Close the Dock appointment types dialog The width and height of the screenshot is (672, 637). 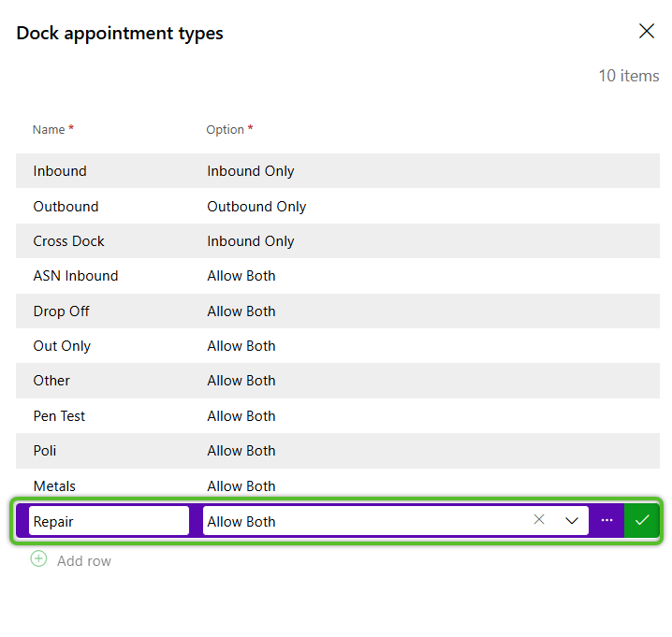coord(647,31)
